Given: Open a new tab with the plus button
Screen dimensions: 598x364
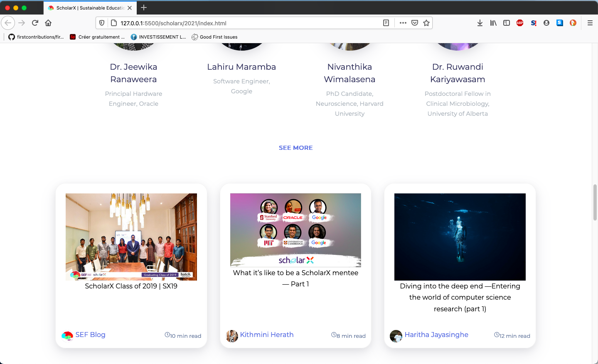Looking at the screenshot, I should [x=144, y=7].
